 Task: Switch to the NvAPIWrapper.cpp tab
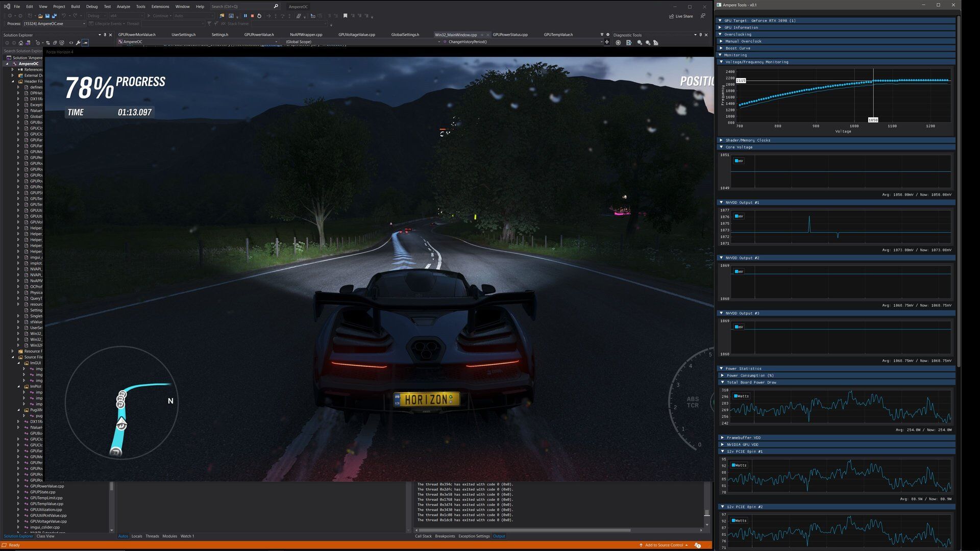tap(306, 35)
